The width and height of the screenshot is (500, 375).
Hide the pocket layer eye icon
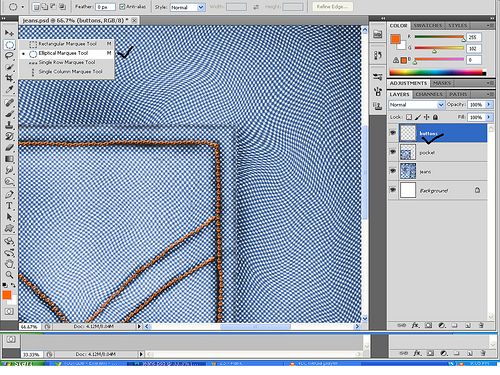coord(393,152)
